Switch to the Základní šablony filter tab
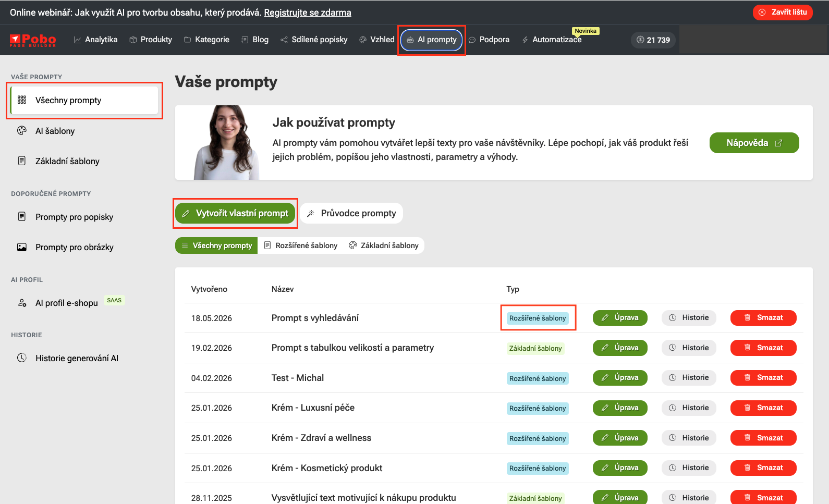Image resolution: width=829 pixels, height=504 pixels. pyautogui.click(x=384, y=245)
